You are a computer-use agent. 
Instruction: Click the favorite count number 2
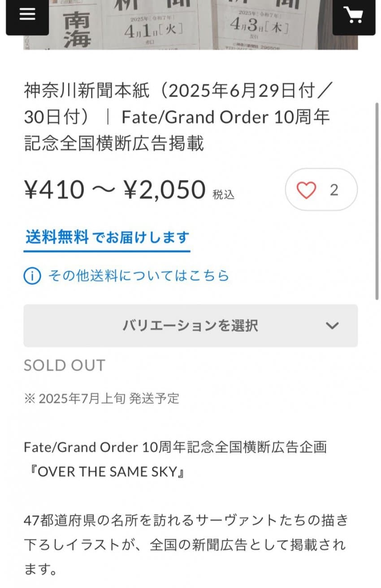[x=334, y=190]
